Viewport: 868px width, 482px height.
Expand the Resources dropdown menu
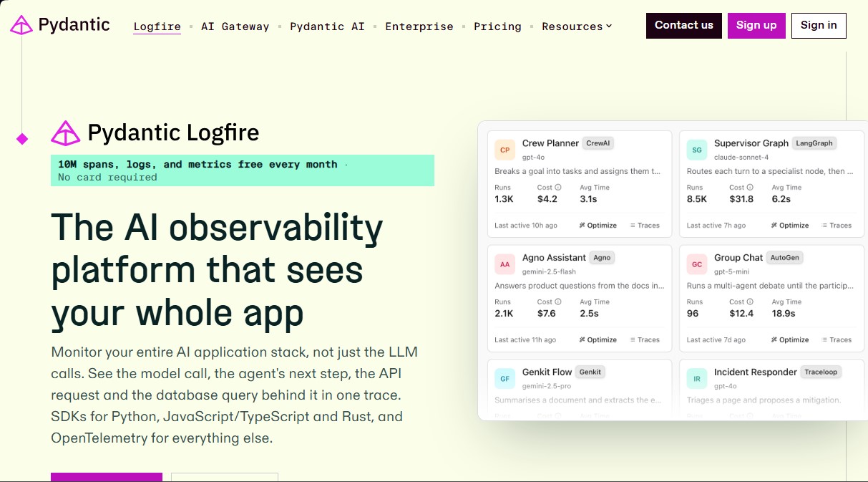click(577, 26)
